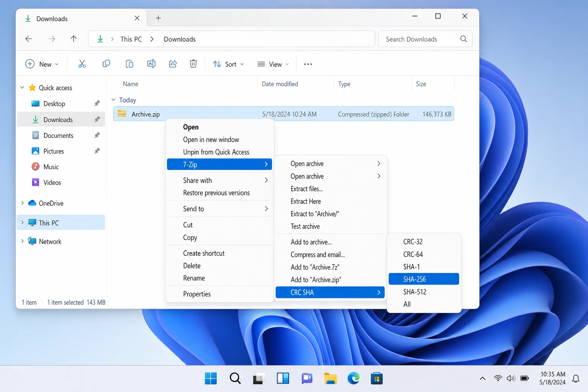
Task: Add a new tab with plus button
Action: 158,18
